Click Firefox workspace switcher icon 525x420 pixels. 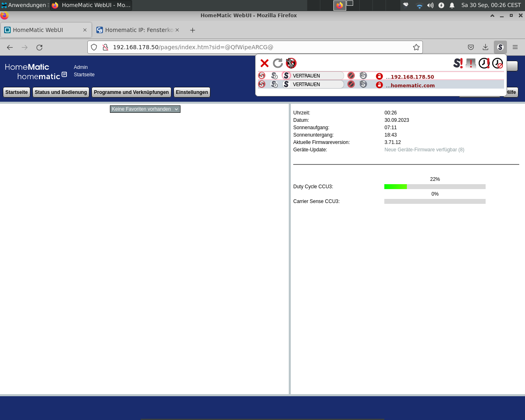(340, 5)
